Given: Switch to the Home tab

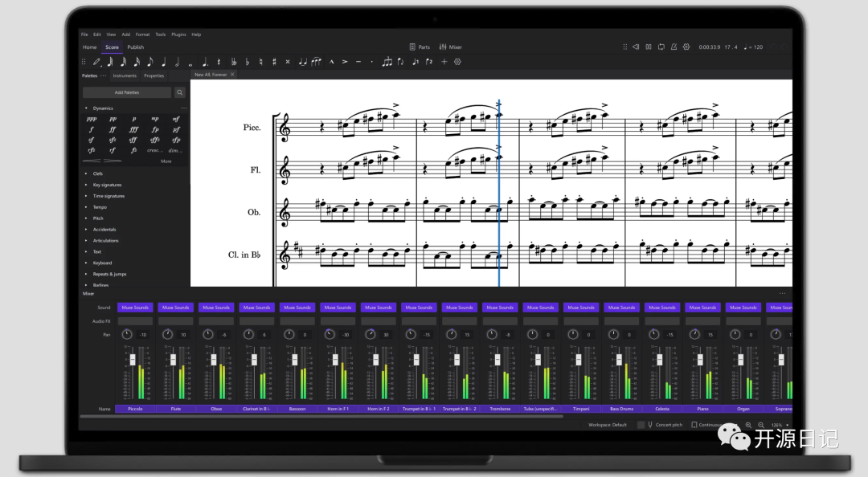Looking at the screenshot, I should pyautogui.click(x=90, y=47).
